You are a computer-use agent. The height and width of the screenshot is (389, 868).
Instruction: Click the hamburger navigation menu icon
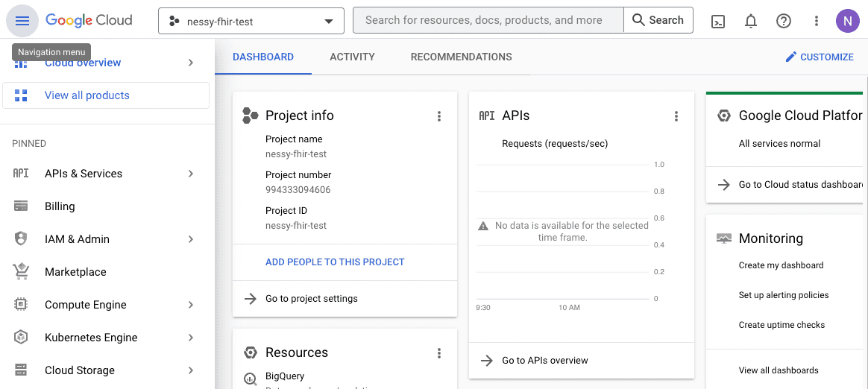tap(22, 21)
